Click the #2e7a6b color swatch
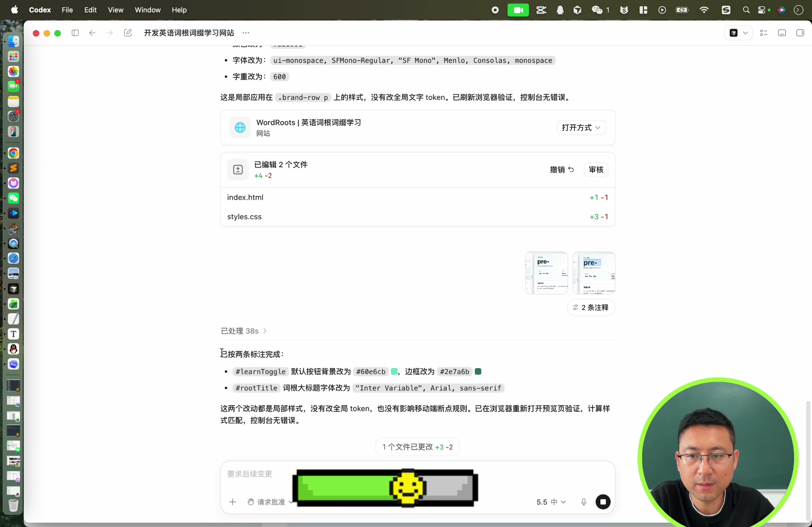The image size is (812, 527). point(478,371)
